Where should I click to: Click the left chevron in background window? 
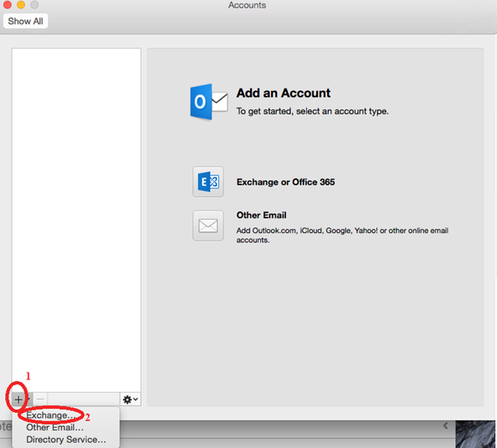coord(446,425)
